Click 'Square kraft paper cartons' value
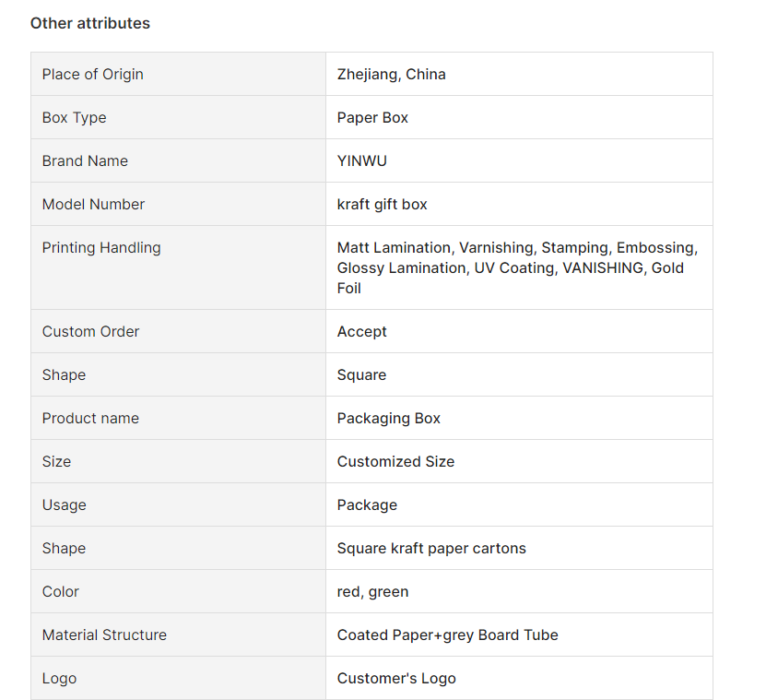The height and width of the screenshot is (700, 766). pyautogui.click(x=431, y=549)
